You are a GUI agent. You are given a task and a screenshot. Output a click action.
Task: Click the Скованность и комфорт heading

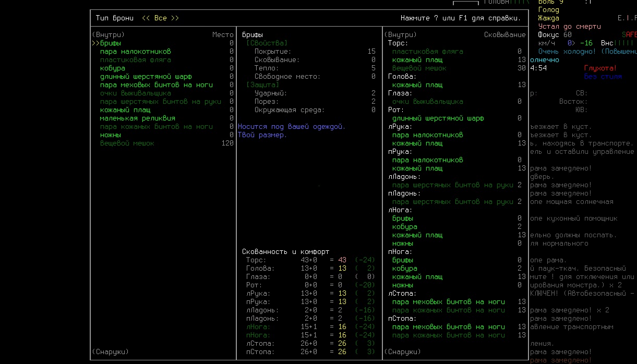pyautogui.click(x=286, y=251)
